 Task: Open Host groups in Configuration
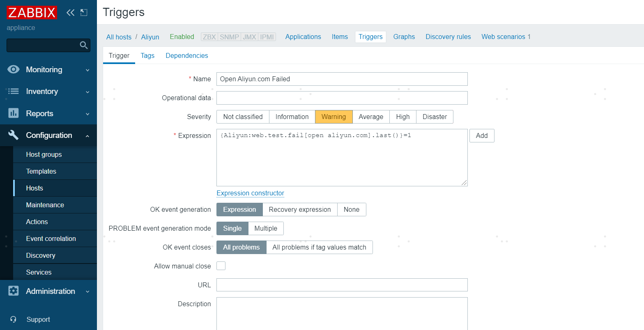55,154
